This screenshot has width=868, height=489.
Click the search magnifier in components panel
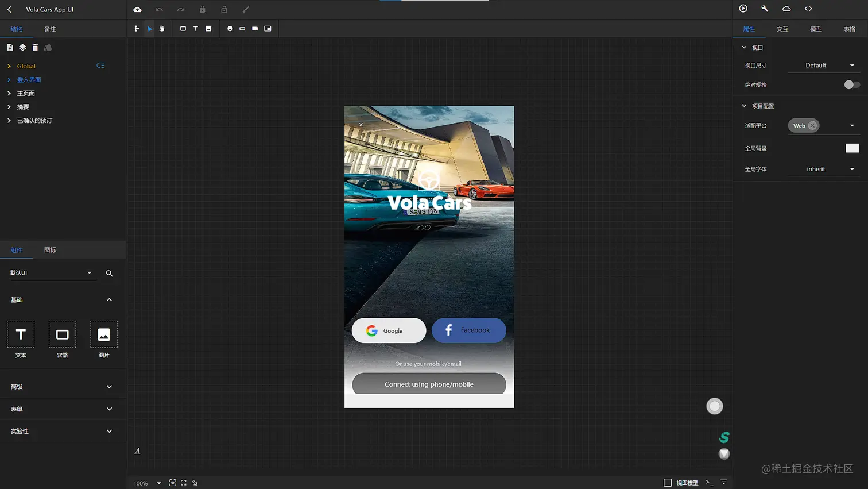pos(109,274)
